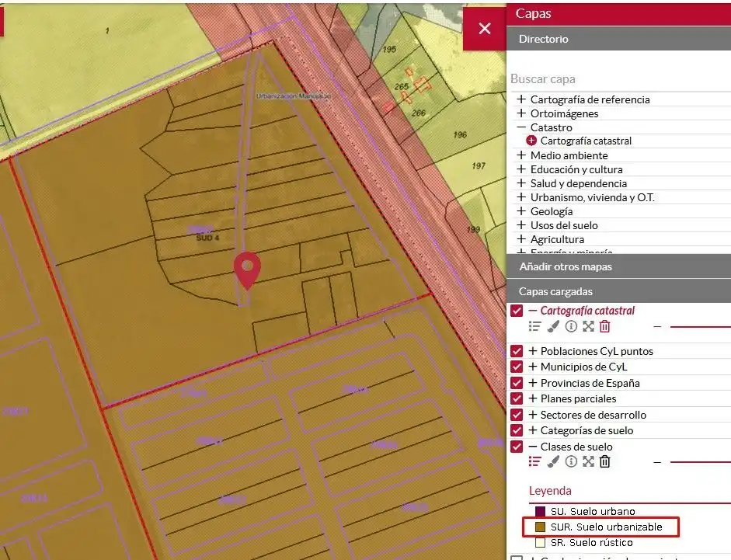Expand Salud y dependencia folder
The width and height of the screenshot is (731, 560).
(x=521, y=183)
